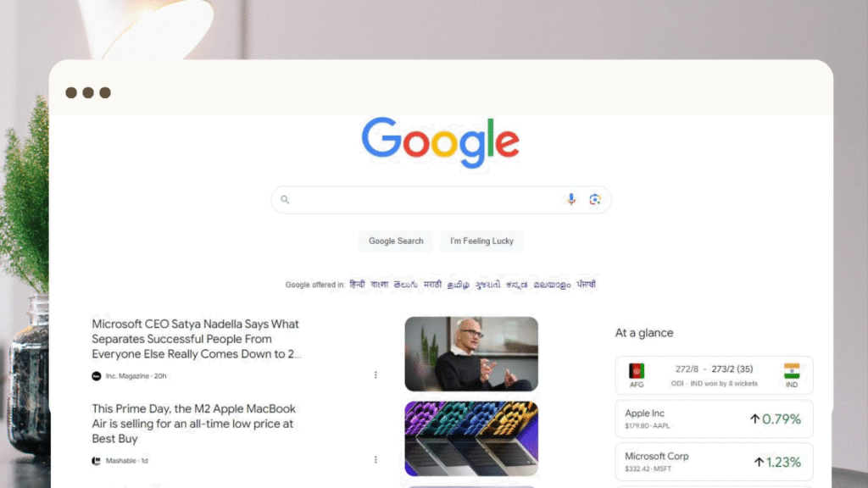Open the AFG vs IND cricket score card

click(714, 375)
